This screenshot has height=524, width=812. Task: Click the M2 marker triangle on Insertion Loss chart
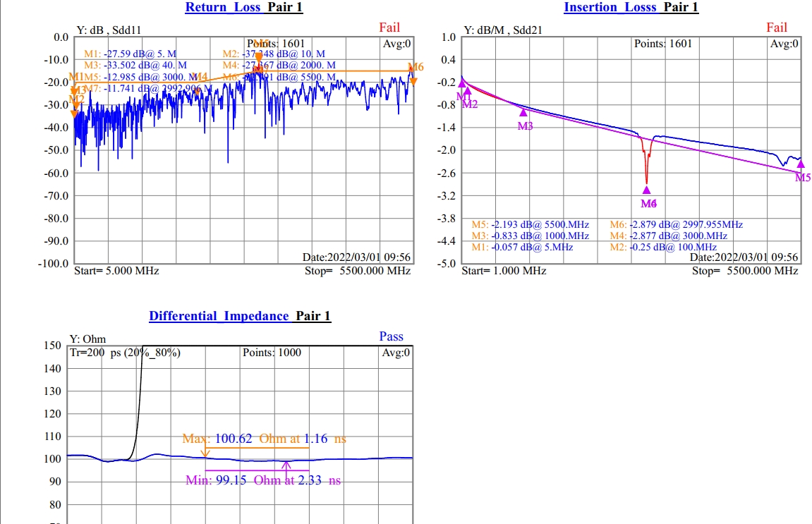point(467,91)
